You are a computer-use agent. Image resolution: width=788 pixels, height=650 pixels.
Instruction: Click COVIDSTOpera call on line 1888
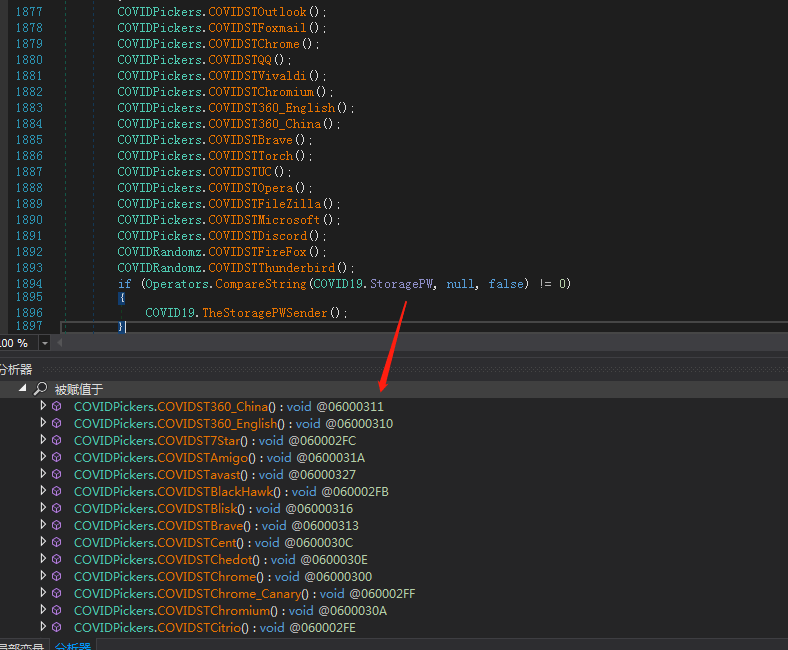click(251, 188)
